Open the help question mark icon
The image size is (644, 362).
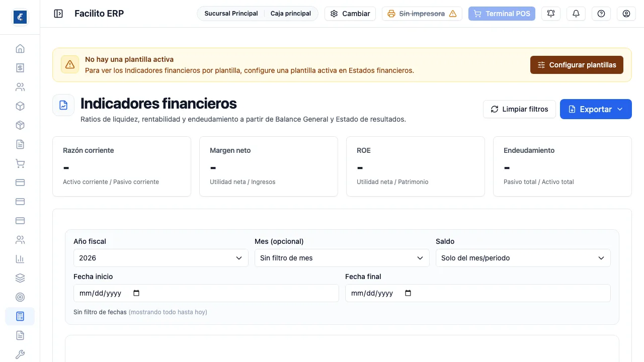click(601, 14)
